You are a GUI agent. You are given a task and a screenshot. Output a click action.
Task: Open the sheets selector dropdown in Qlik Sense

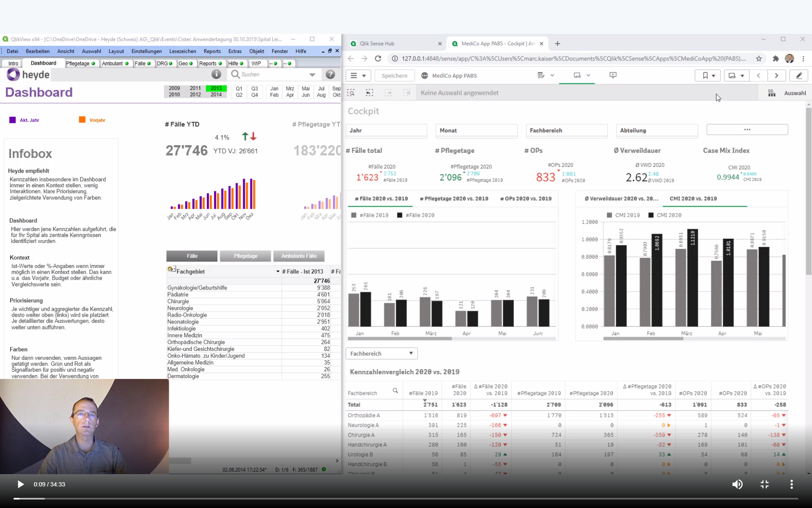click(736, 75)
